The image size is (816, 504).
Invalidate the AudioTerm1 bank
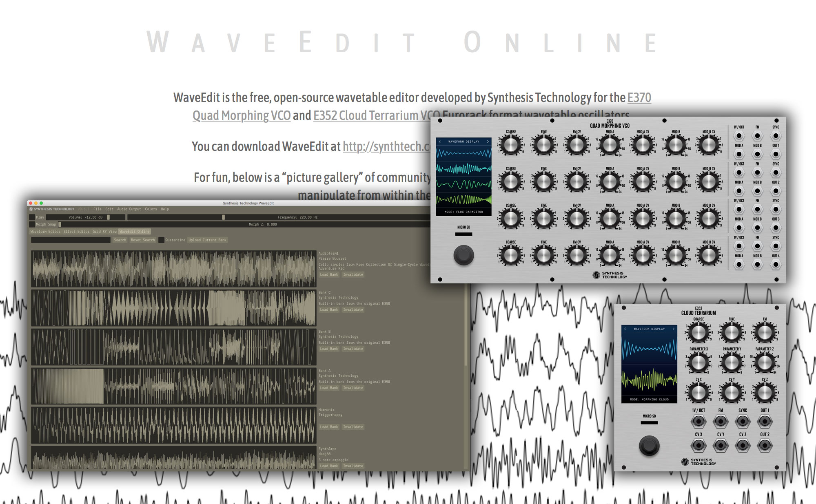353,275
